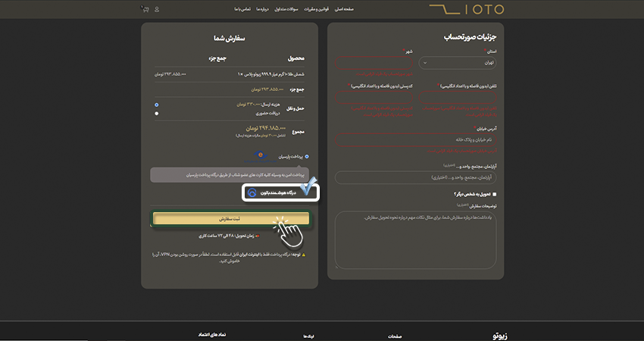This screenshot has width=644, height=341.
Task: Choose the Parsian payment radio button
Action: pos(307,157)
